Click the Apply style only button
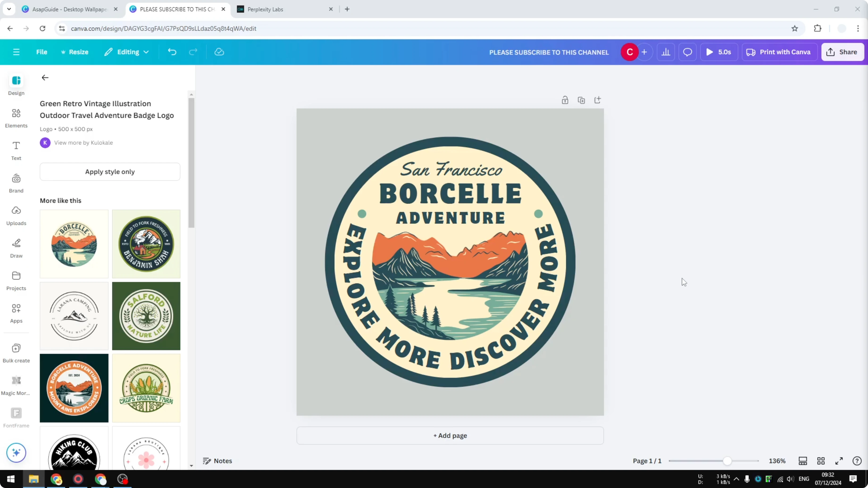 (x=110, y=172)
